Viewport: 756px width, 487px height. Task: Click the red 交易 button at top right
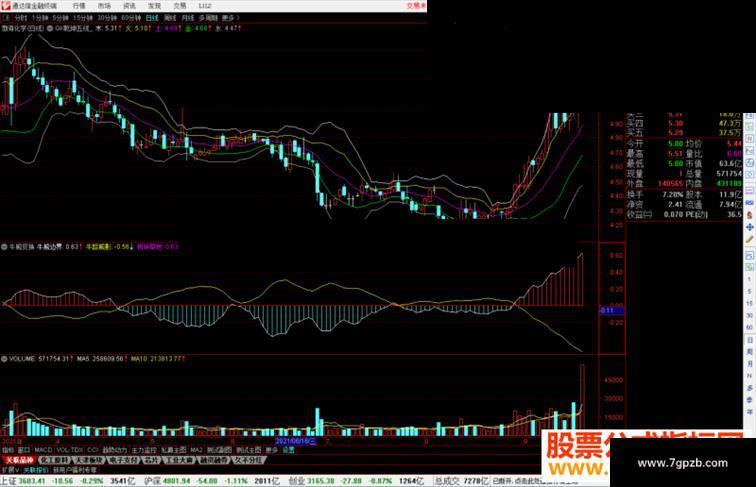click(x=416, y=6)
